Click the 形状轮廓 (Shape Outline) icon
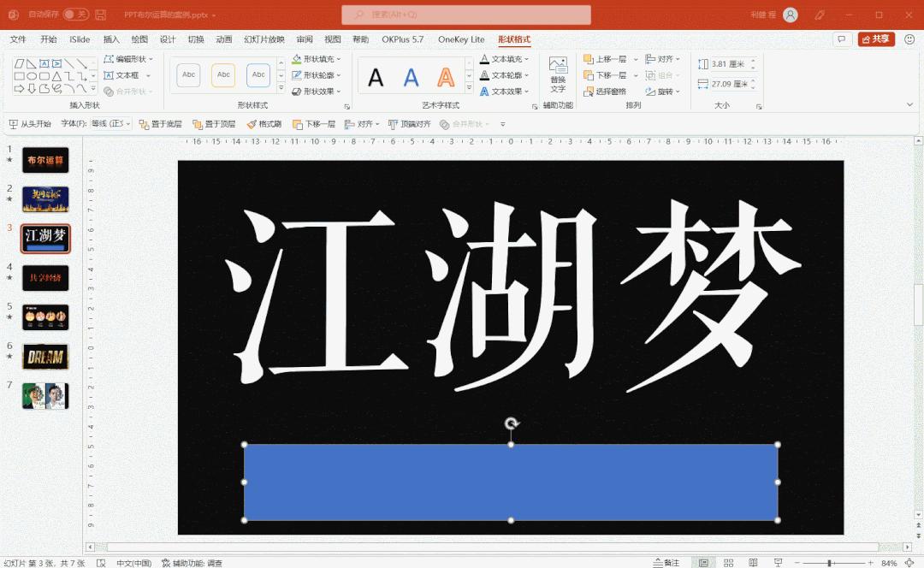Screen dimensions: 924x568 [298, 75]
